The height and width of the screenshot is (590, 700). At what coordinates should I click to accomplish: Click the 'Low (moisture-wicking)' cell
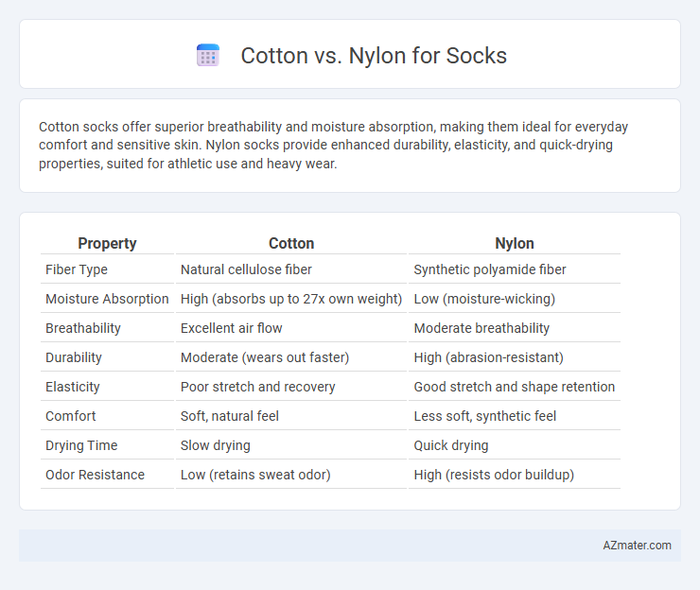click(484, 299)
